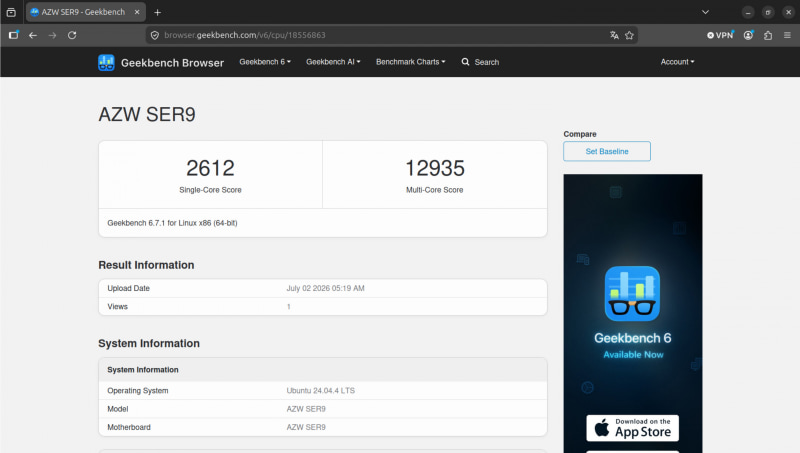This screenshot has width=800, height=453.
Task: Click the Geekbench Browser logo icon
Action: coord(106,62)
